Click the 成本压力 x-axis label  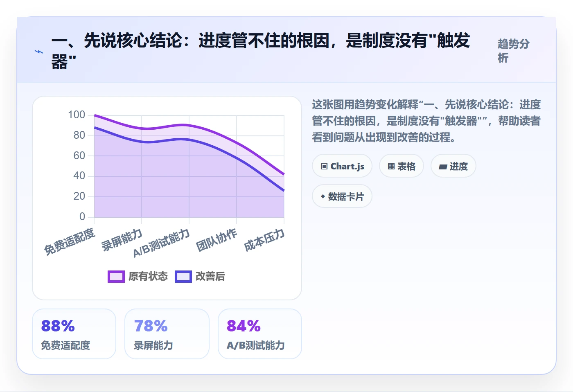(x=264, y=240)
